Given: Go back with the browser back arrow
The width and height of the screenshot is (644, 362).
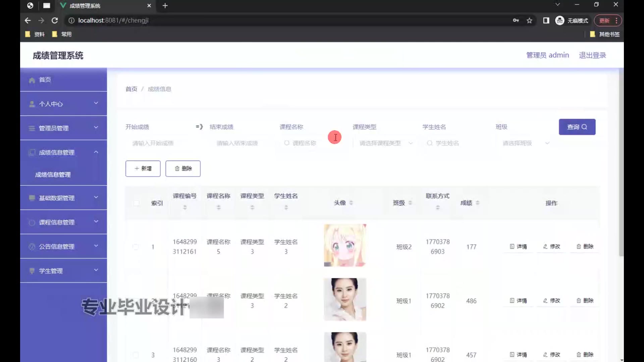Looking at the screenshot, I should pyautogui.click(x=28, y=20).
